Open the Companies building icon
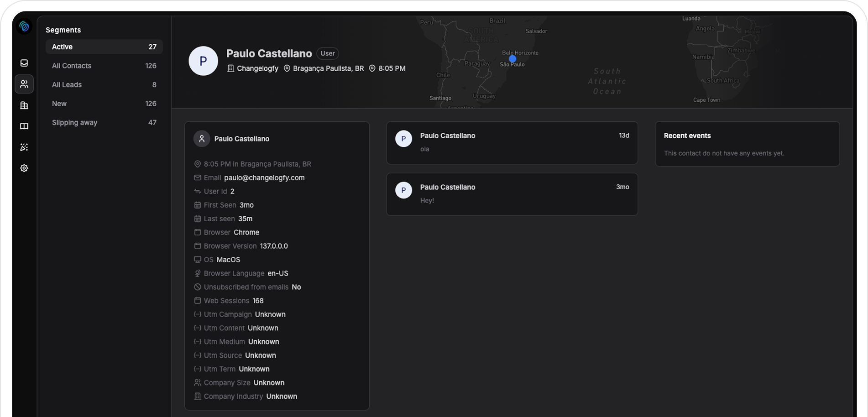Viewport: 868px width, 417px height. tap(24, 105)
